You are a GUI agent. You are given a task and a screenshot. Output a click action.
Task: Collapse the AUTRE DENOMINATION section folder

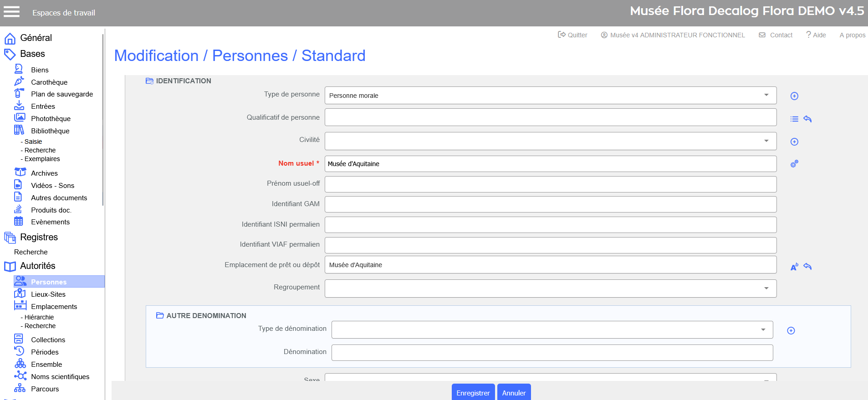click(x=160, y=315)
